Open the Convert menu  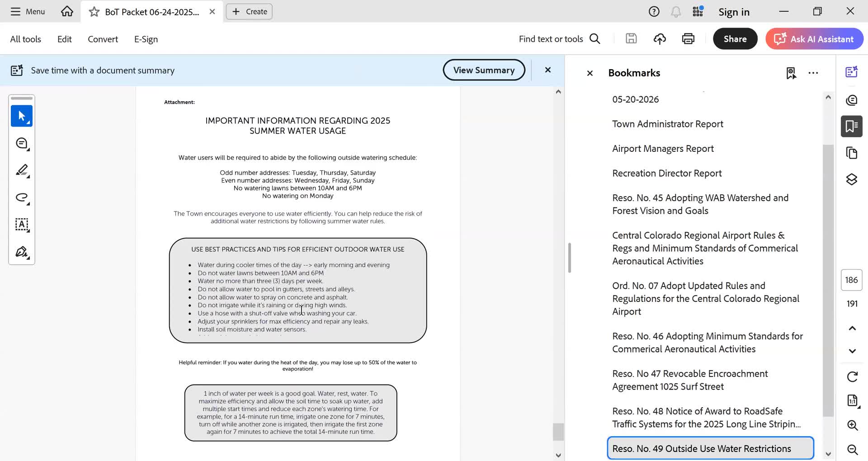(x=103, y=39)
